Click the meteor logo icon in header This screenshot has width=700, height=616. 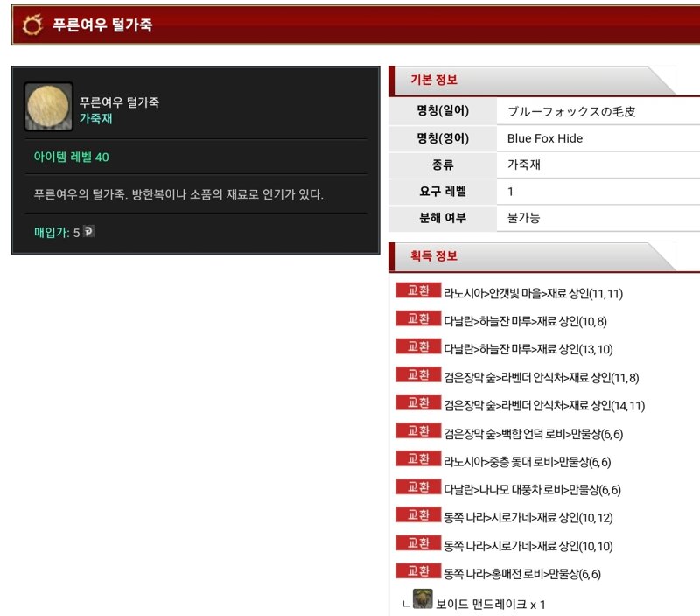click(x=32, y=24)
